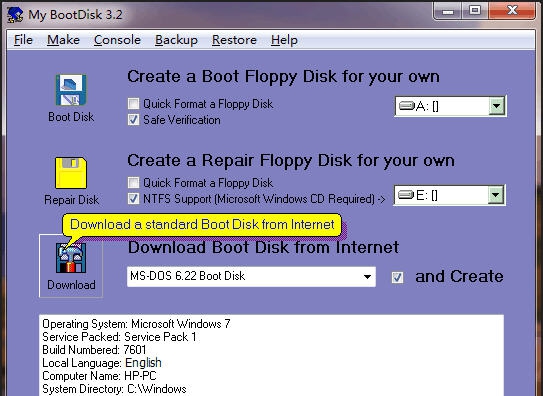Click the 'Download' label text
The width and height of the screenshot is (543, 396).
[x=71, y=285]
